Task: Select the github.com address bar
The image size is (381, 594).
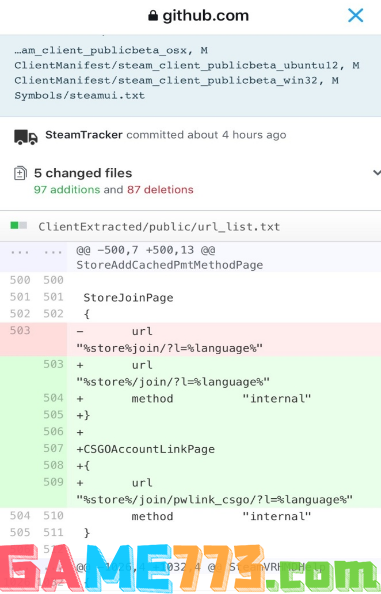Action: (198, 16)
